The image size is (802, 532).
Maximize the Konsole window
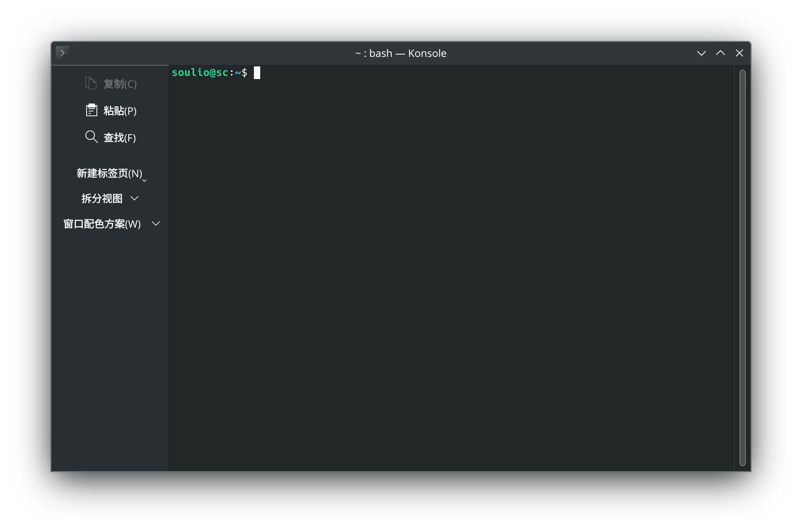720,53
